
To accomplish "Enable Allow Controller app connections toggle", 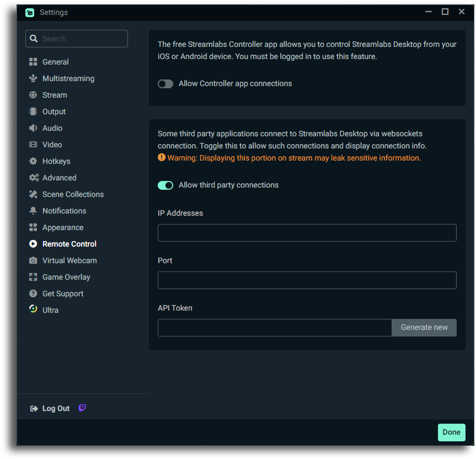I will coord(165,84).
